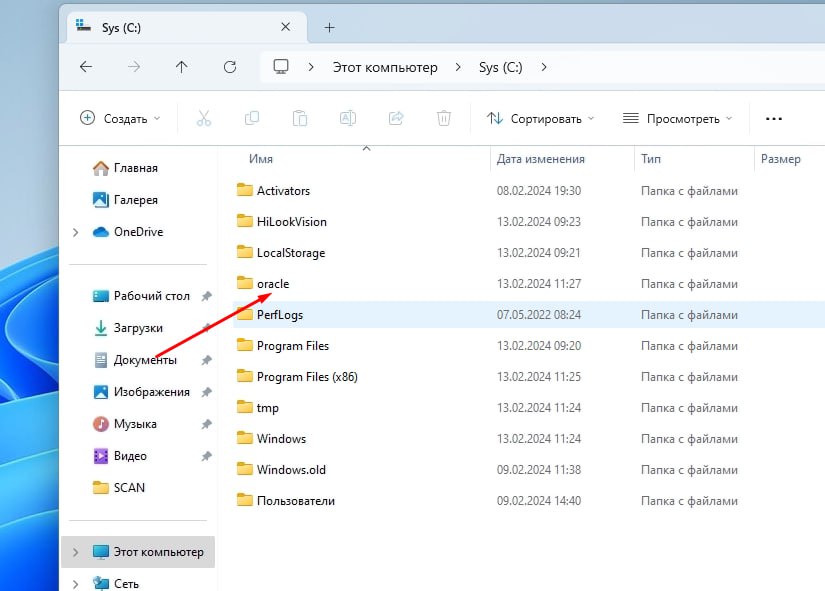Click the Share toolbar icon
This screenshot has width=825, height=591.
click(396, 118)
